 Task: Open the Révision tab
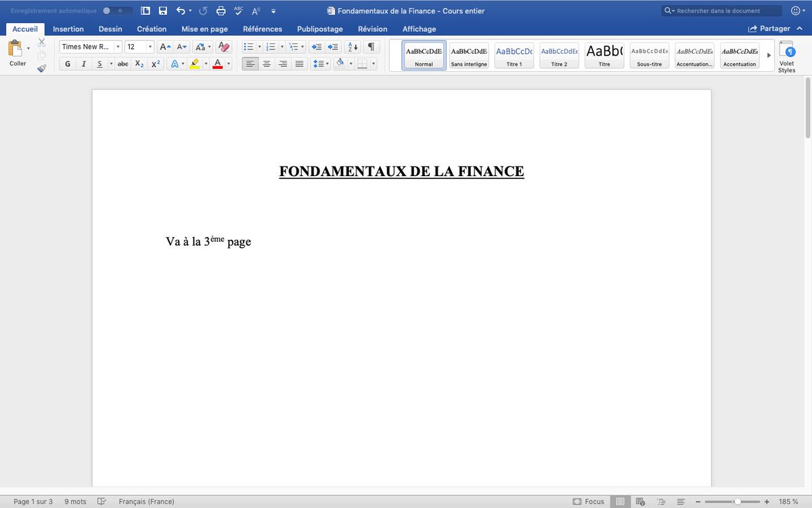[373, 29]
